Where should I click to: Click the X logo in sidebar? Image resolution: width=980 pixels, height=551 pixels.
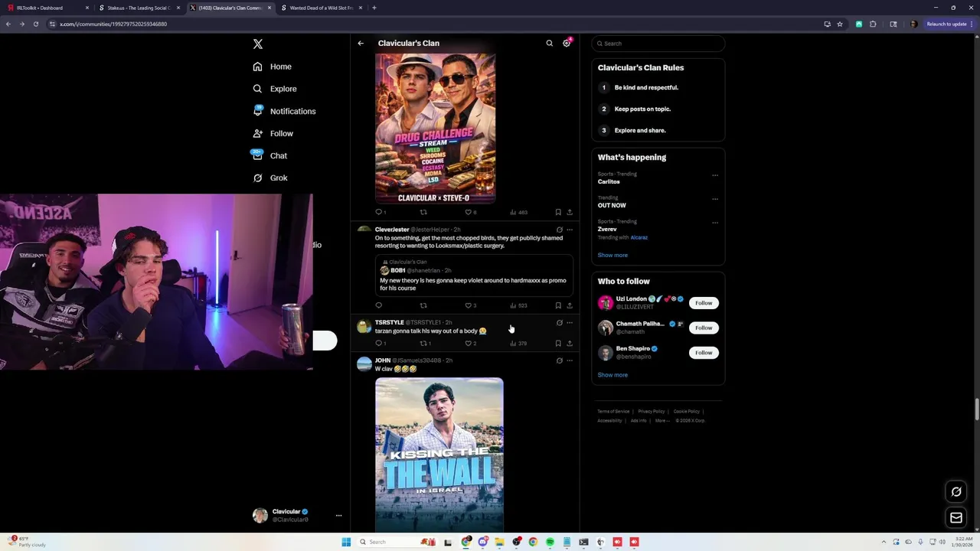tap(258, 44)
